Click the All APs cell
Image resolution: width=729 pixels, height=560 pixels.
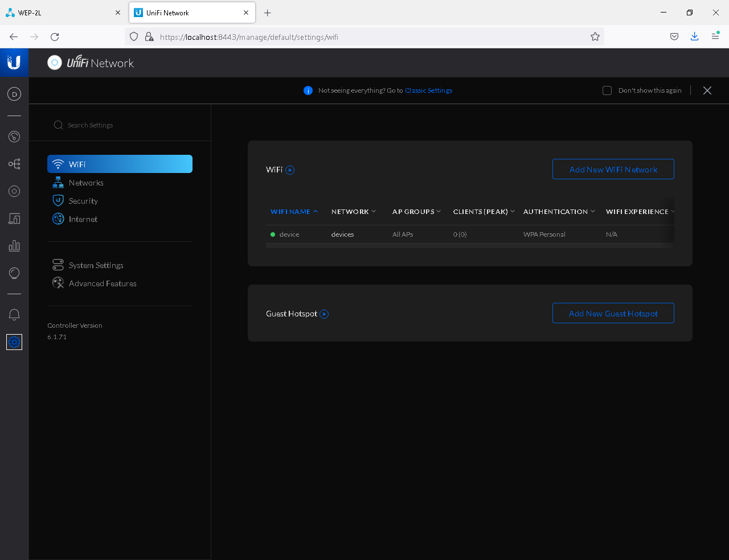[x=403, y=234]
